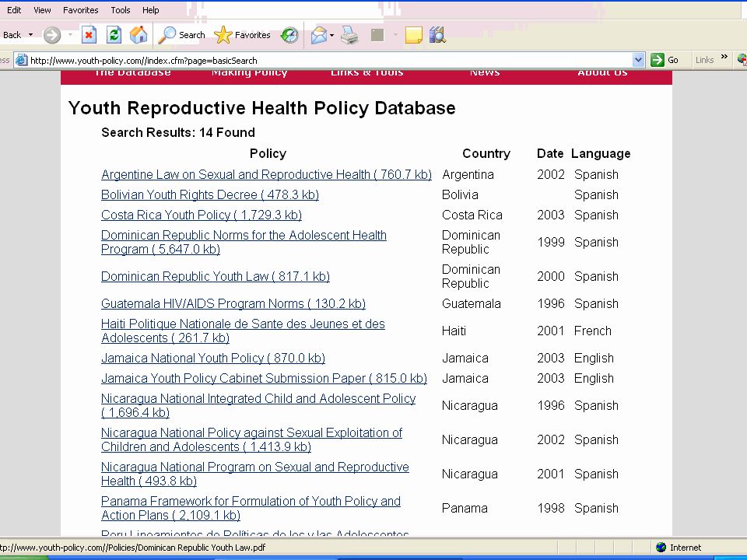This screenshot has height=560, width=747.
Task: Open the Back history dropdown arrow
Action: point(31,35)
